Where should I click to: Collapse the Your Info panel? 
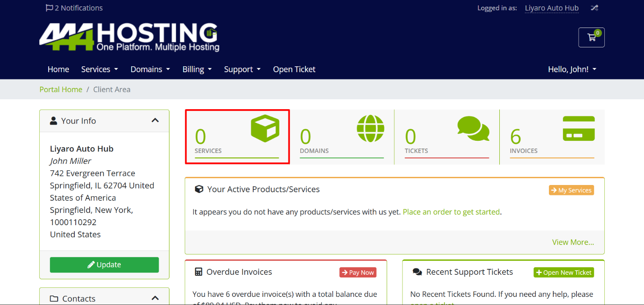(155, 120)
